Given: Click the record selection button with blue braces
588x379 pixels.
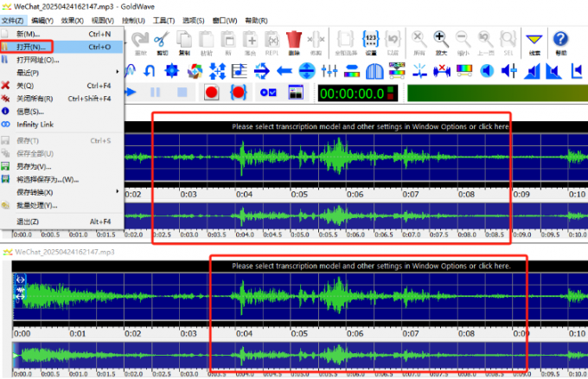Looking at the screenshot, I should pyautogui.click(x=239, y=93).
